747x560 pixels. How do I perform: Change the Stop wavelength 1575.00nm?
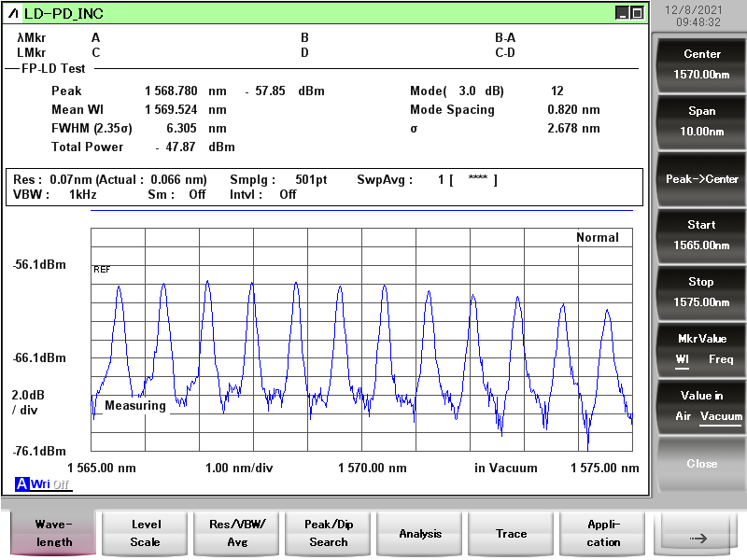[701, 292]
